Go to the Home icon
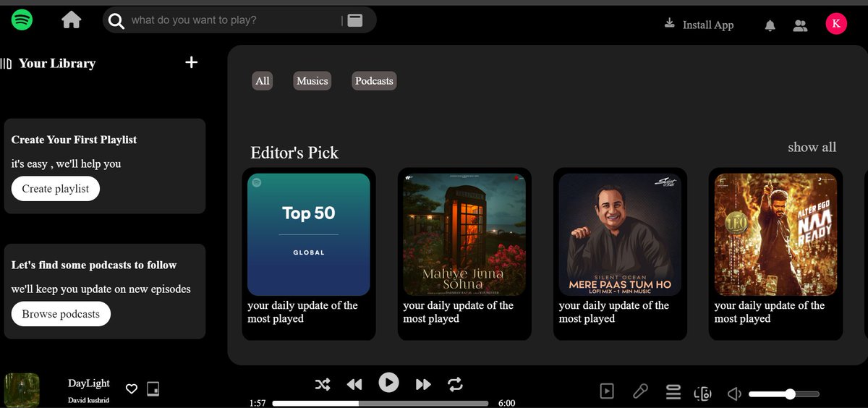868x408 pixels. (x=71, y=20)
